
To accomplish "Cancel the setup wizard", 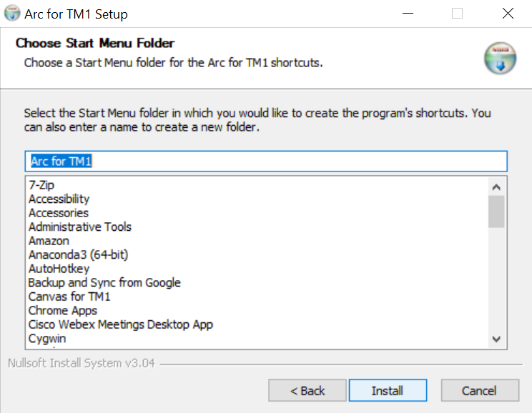I will click(479, 391).
